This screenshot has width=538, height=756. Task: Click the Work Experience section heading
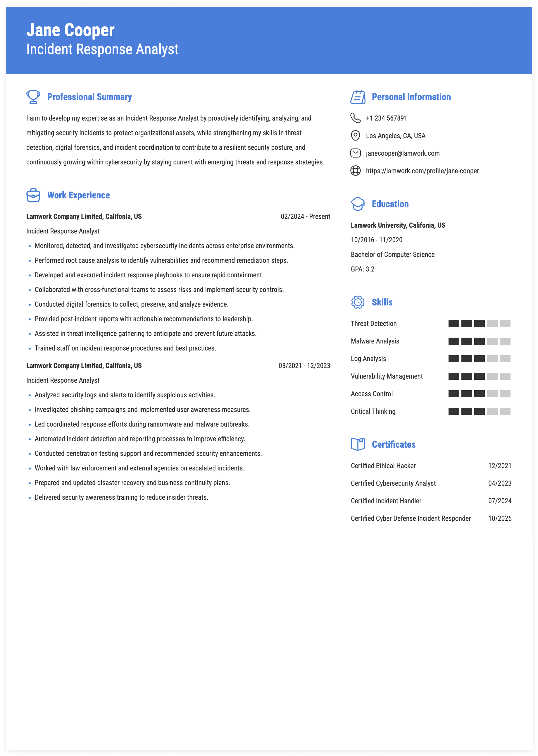pos(79,195)
